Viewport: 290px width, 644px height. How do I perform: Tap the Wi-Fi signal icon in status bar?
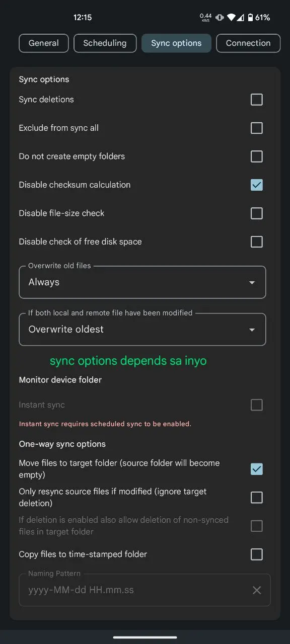[x=231, y=18]
